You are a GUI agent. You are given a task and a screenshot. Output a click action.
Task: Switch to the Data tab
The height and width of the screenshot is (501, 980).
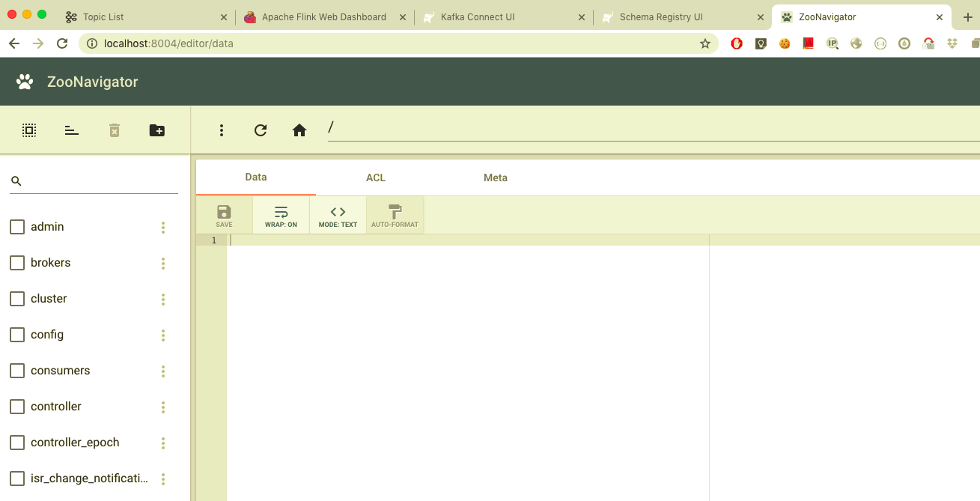[256, 177]
